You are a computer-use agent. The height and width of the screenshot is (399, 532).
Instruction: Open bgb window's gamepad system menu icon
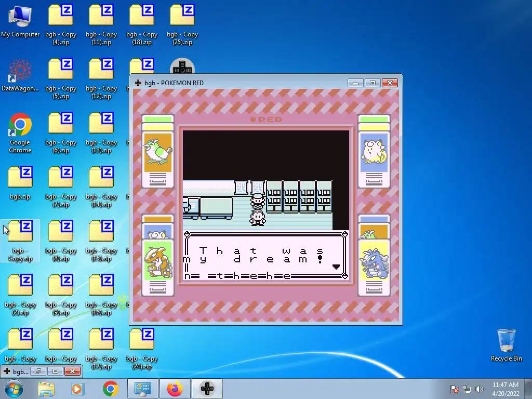138,83
